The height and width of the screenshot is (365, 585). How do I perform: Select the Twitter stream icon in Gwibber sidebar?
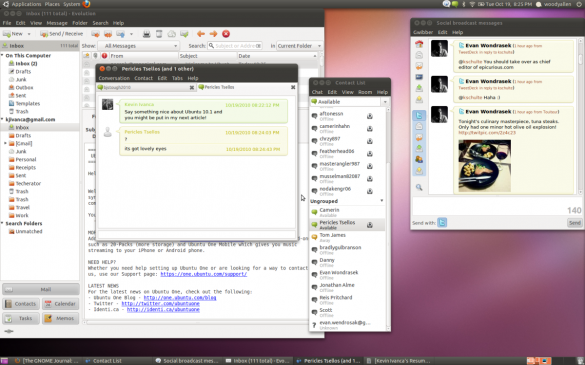point(419,115)
